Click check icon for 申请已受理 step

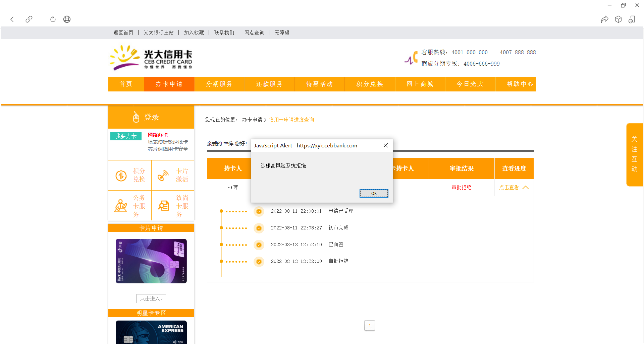pos(259,211)
